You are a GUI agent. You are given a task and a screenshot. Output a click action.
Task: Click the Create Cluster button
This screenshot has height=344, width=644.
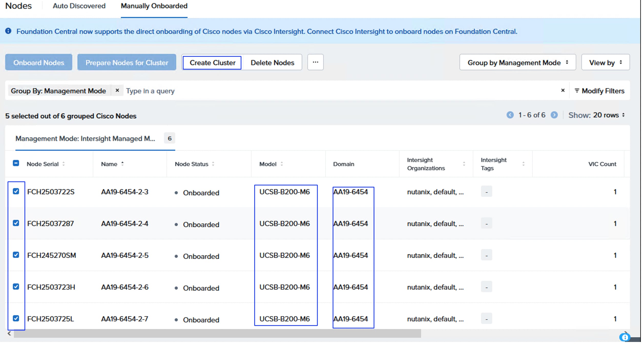pyautogui.click(x=212, y=63)
